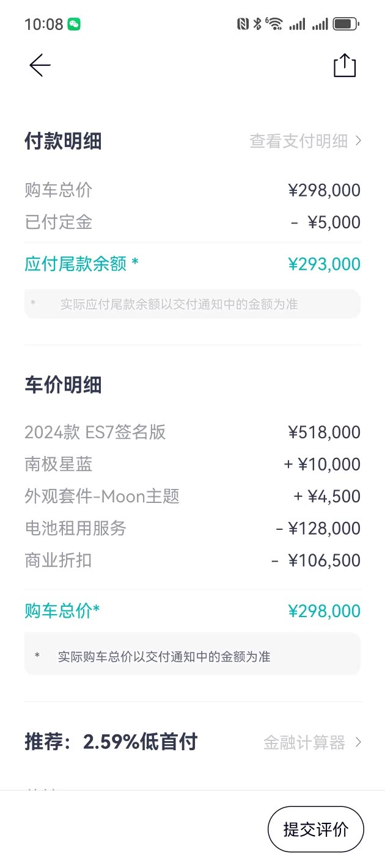The image size is (385, 868).
Task: Tap the NFC status icon
Action: [x=243, y=24]
